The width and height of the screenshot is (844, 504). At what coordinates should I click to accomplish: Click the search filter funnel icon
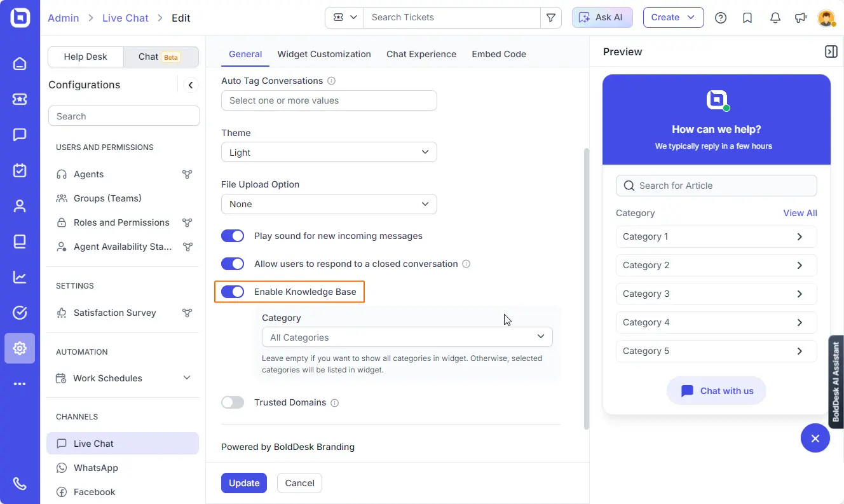551,18
